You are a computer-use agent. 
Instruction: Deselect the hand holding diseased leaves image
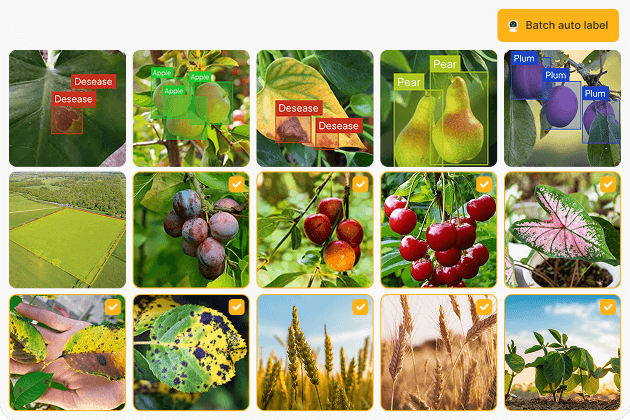point(113,307)
